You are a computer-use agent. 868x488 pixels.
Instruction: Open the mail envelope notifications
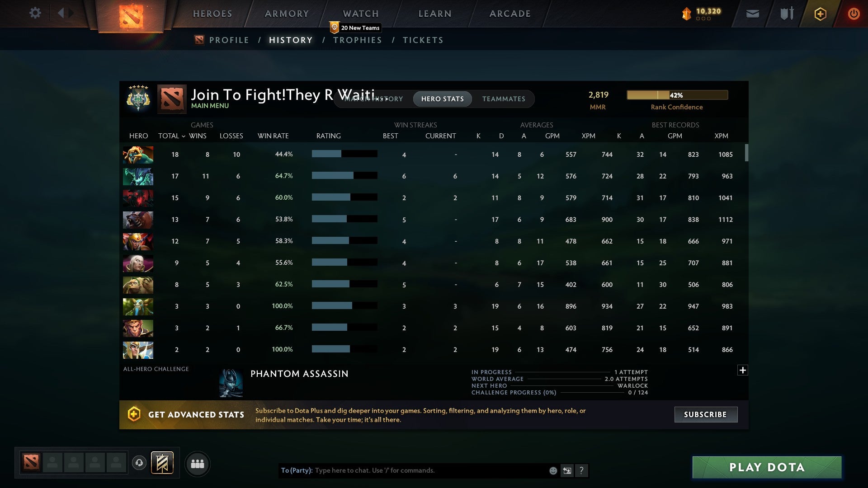click(x=752, y=14)
